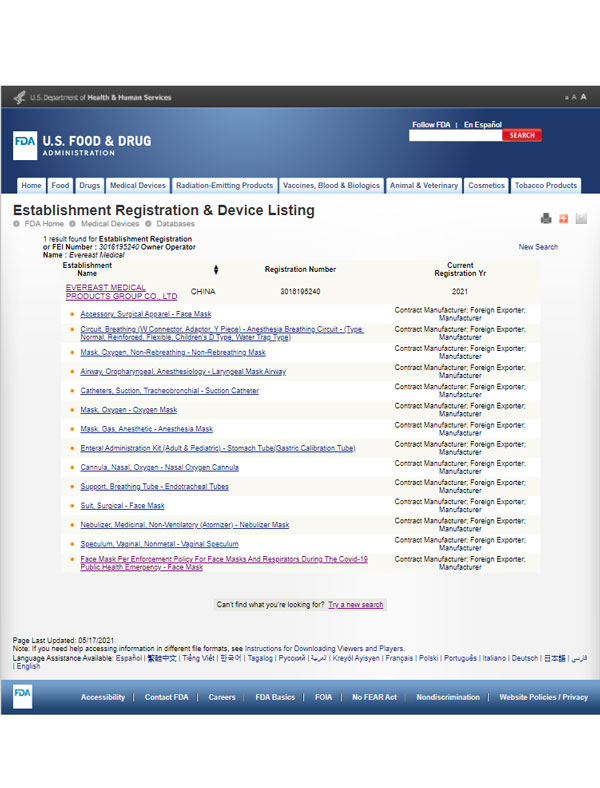Open Laryngeal Mask Airway listing
Viewport: 600px width, 788px height.
(x=183, y=371)
